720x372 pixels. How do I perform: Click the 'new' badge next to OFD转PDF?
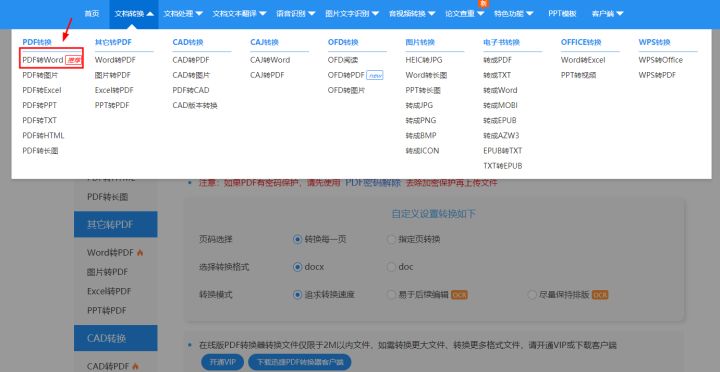375,75
